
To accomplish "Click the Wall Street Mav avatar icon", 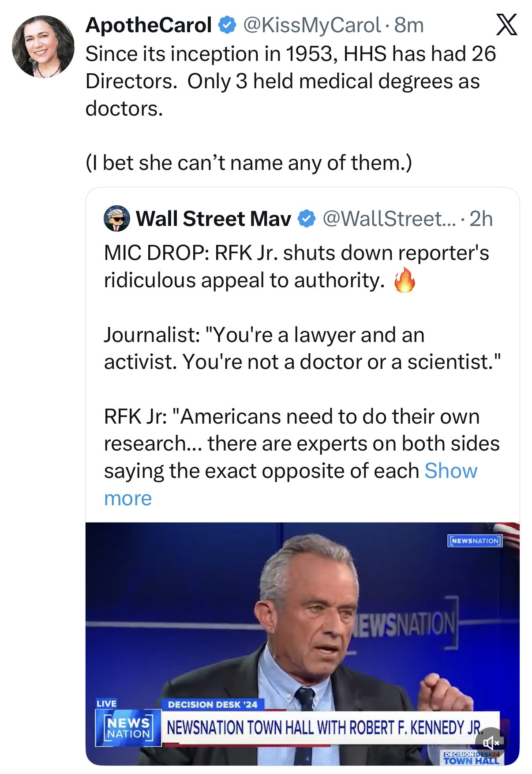I will pos(116,218).
